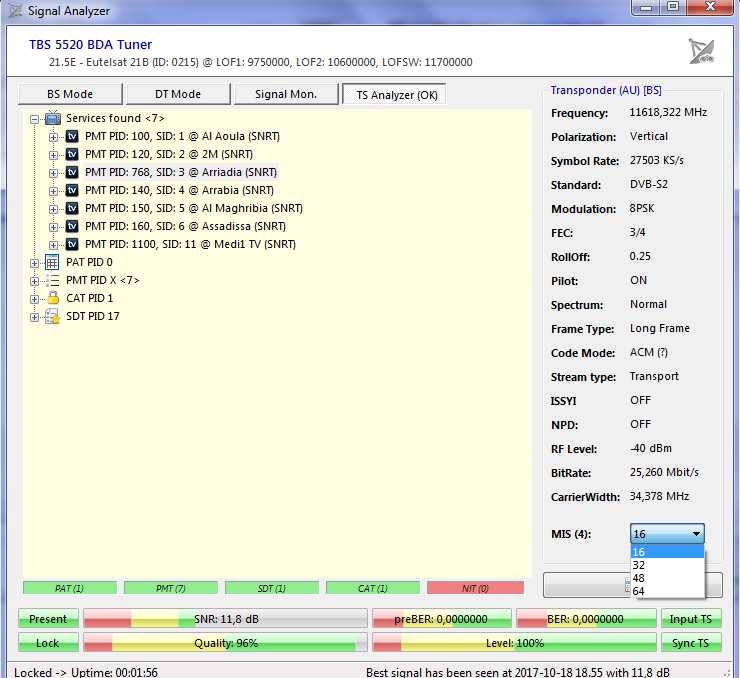Click the satellite dish icon in header
Image resolution: width=740 pixels, height=678 pixels.
tap(702, 51)
